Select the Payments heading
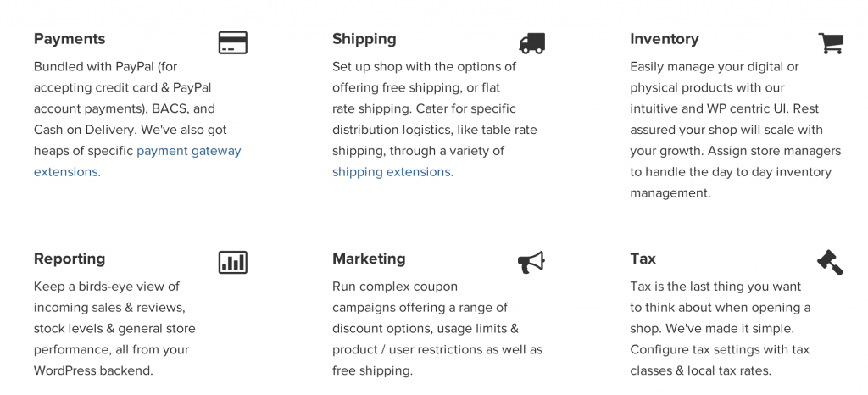Screen dimensions: 868x395 point(70,39)
